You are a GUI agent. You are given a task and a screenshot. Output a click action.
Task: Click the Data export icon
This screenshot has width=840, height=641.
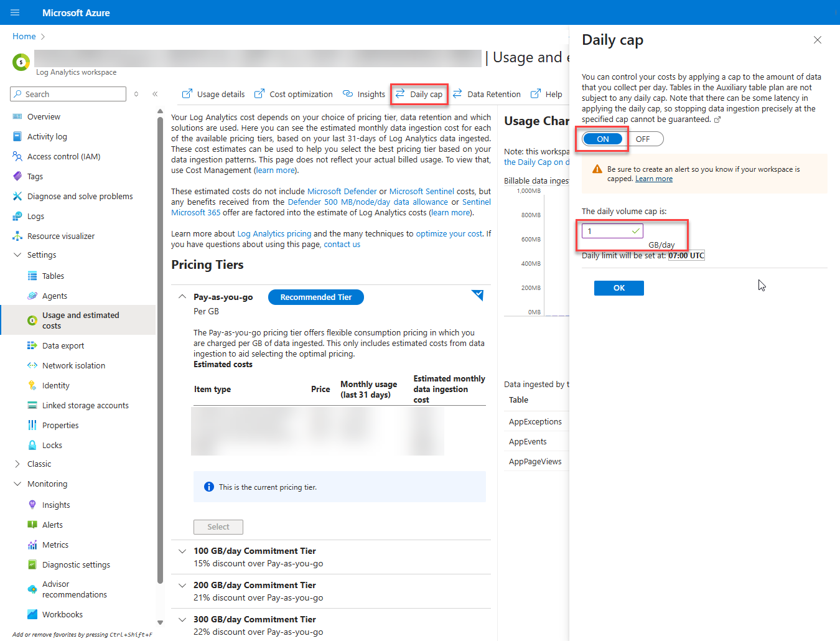point(32,345)
